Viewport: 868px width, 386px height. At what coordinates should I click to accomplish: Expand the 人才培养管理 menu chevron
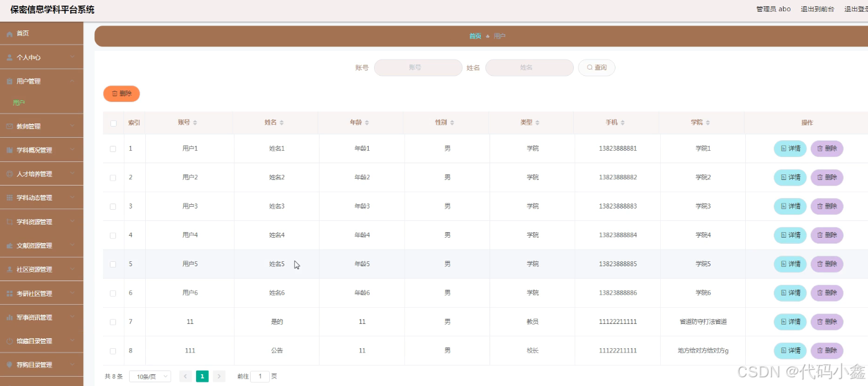pos(73,174)
